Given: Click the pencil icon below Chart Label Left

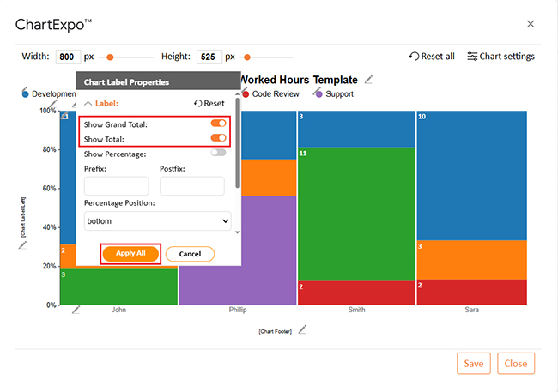Looking at the screenshot, I should [22, 245].
